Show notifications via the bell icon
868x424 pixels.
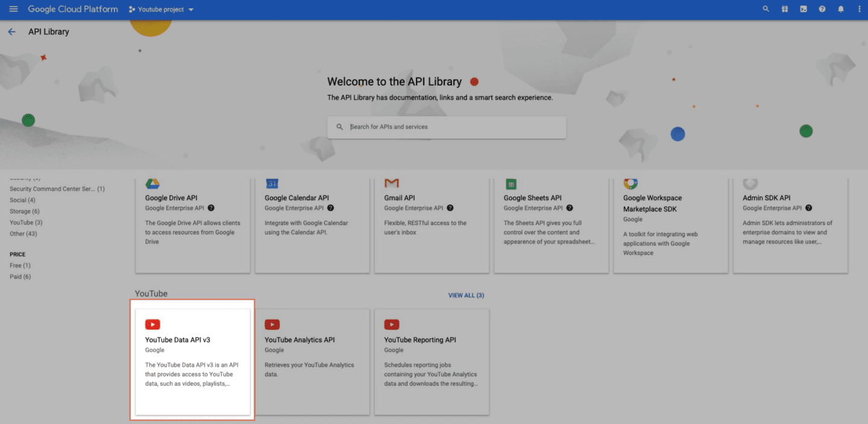click(x=841, y=9)
